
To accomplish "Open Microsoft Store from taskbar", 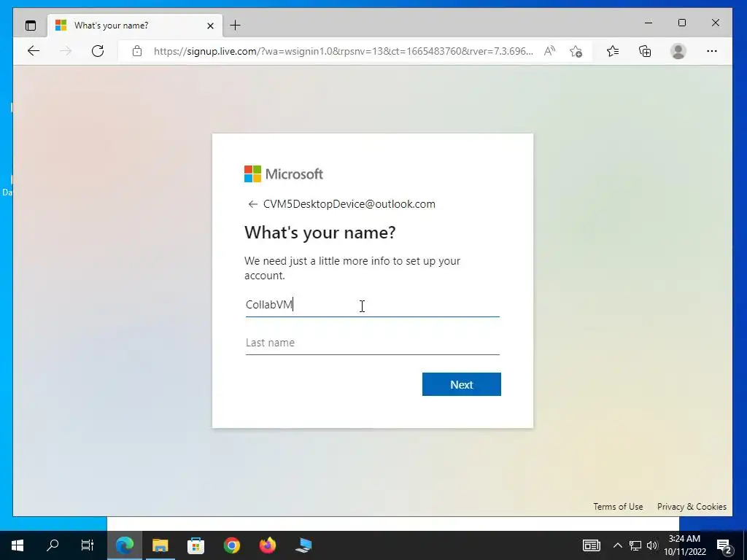I will [x=196, y=545].
